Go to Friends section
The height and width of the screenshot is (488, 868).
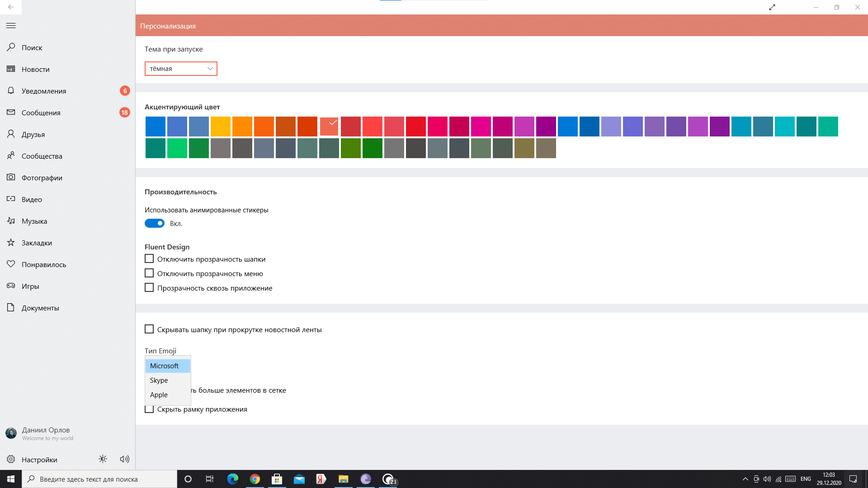pyautogui.click(x=33, y=134)
